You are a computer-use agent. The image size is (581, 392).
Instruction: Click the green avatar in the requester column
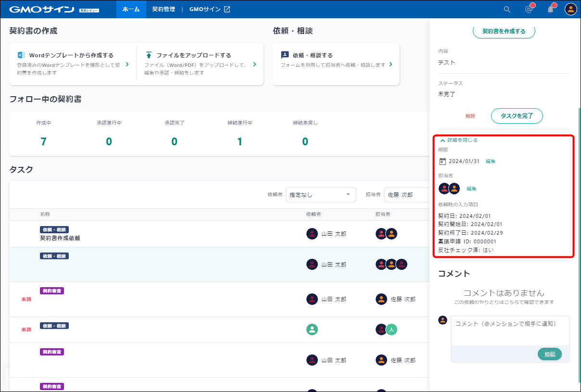tap(312, 329)
